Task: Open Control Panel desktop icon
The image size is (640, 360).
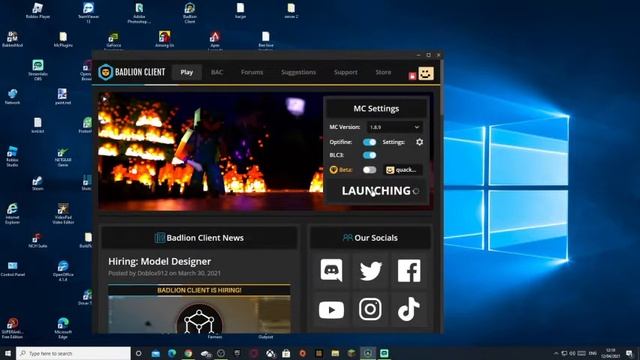Action: pyautogui.click(x=12, y=269)
